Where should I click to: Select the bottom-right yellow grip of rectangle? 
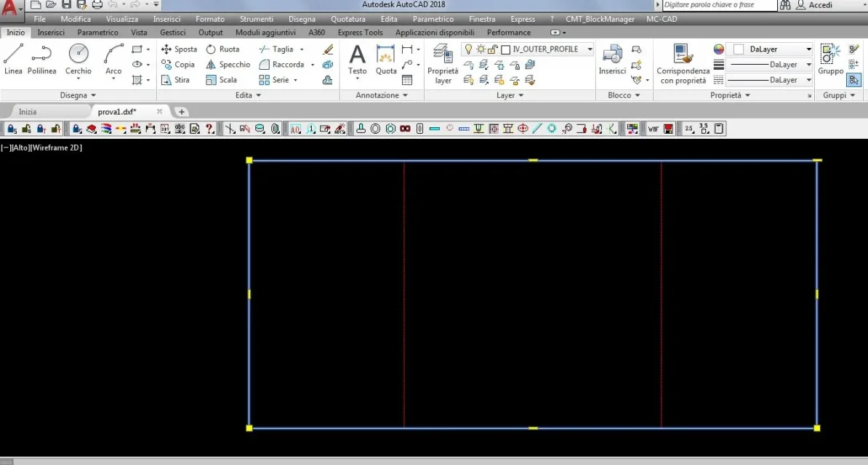point(817,428)
